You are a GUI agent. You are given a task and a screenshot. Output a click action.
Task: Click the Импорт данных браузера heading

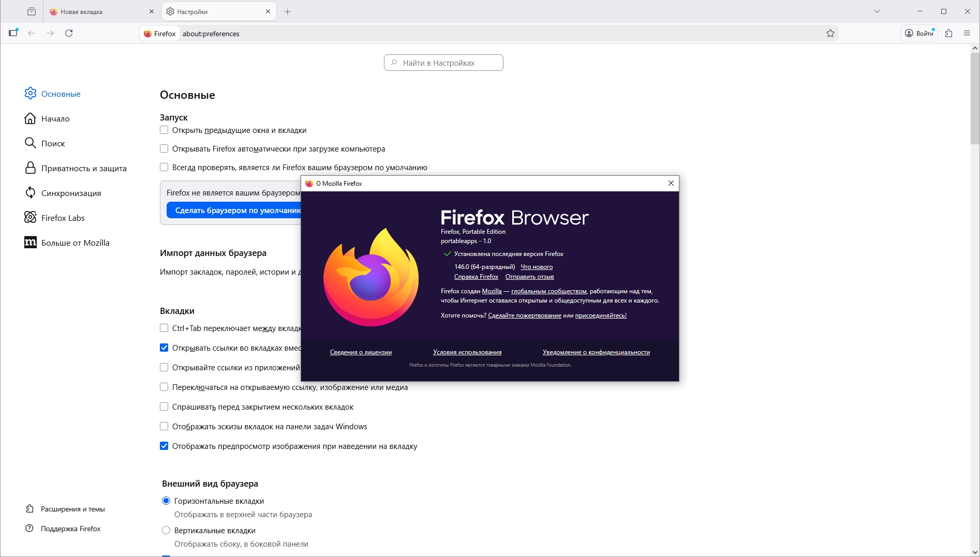213,253
